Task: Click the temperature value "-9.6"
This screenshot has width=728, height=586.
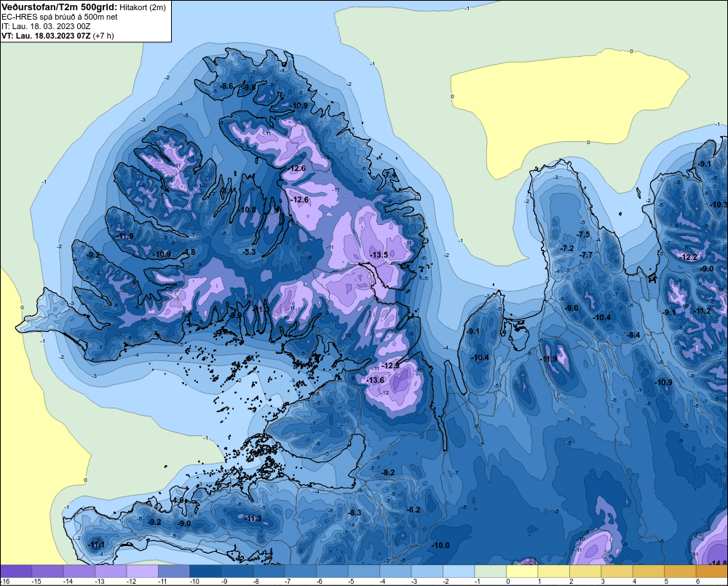Action: (x=571, y=309)
